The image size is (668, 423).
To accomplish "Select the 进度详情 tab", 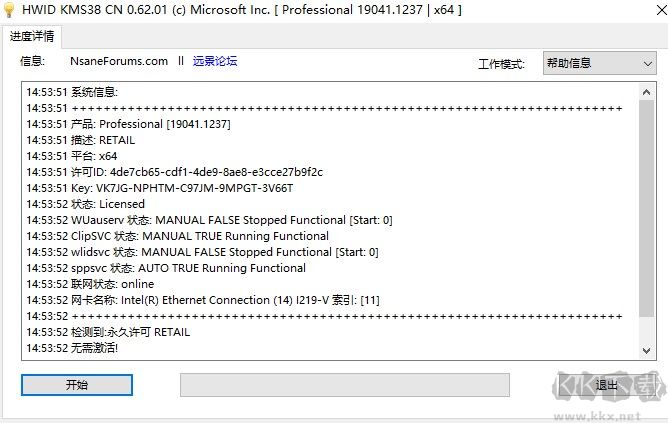I will (32, 37).
